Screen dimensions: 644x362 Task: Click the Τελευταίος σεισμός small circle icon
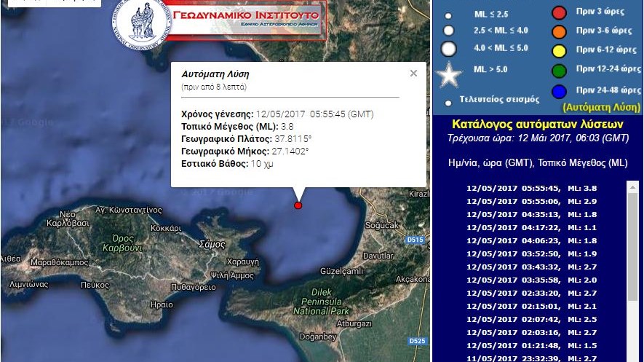(448, 103)
